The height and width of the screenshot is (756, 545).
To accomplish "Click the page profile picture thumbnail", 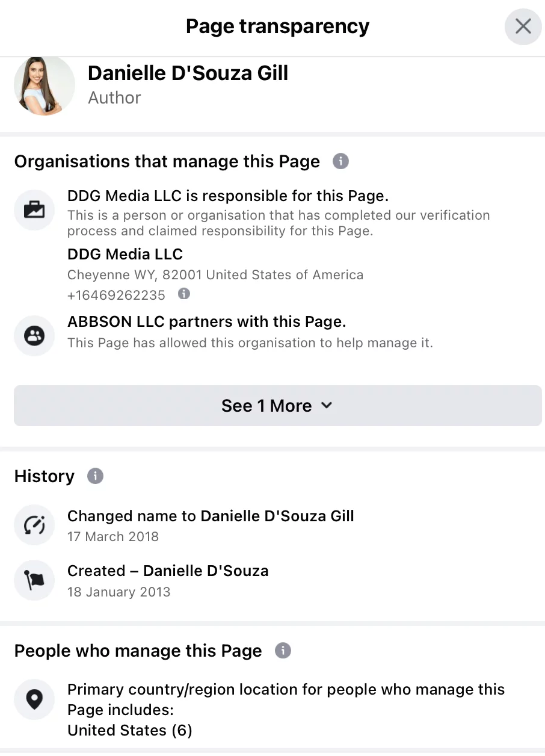I will (44, 85).
